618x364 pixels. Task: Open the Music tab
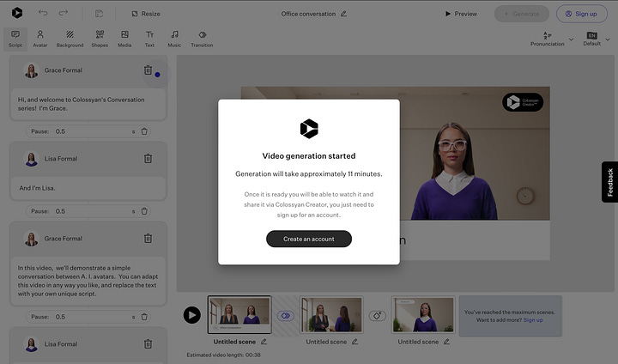(174, 39)
